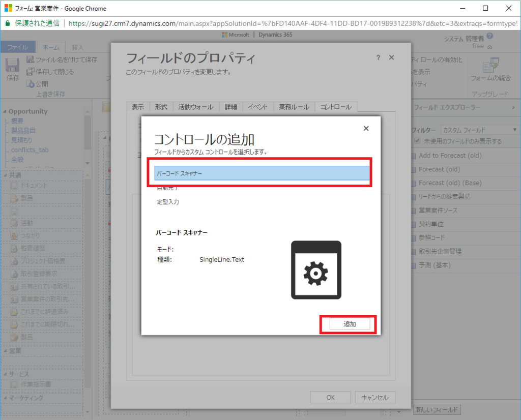Select 営業案件ソース field
Viewport: 521px width, 420px height.
(x=438, y=210)
